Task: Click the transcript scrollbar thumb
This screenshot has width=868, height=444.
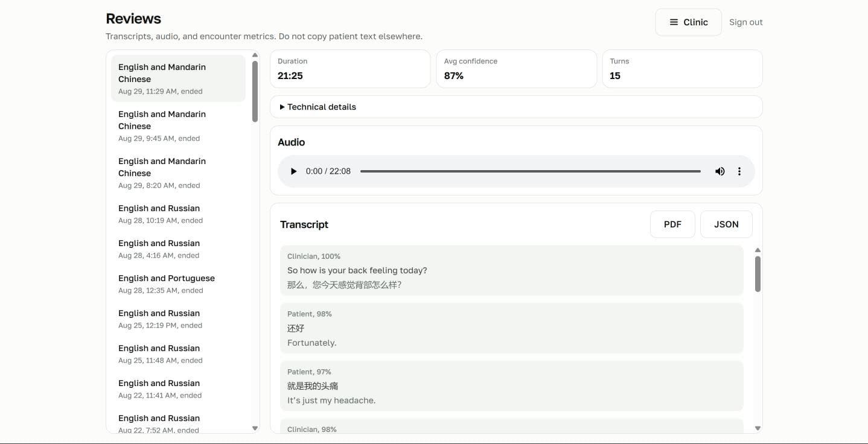Action: [x=758, y=274]
